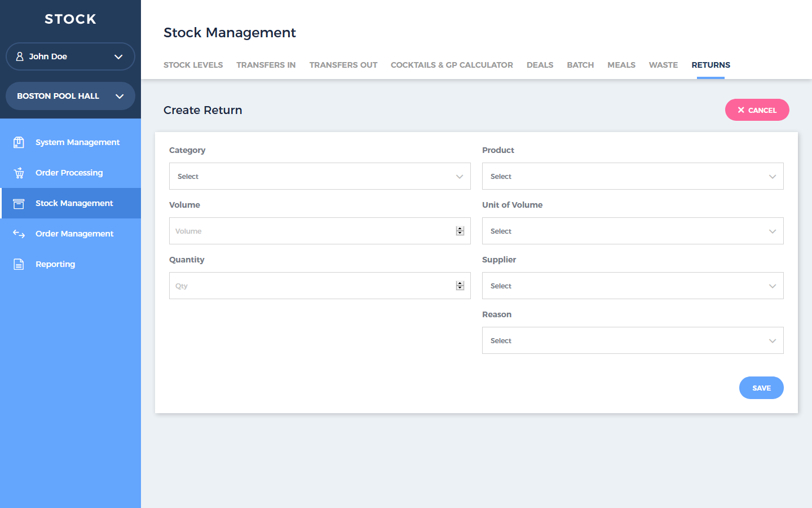This screenshot has width=812, height=508.
Task: Use the Quantity field stepper arrows
Action: coord(460,286)
